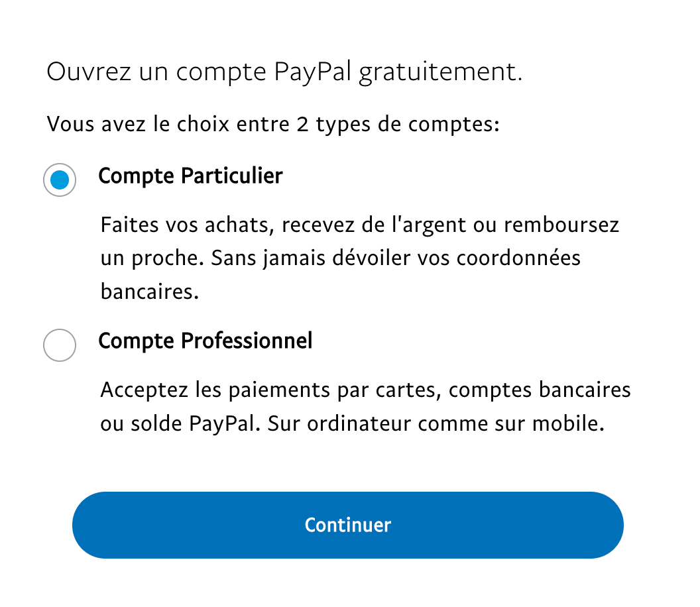The image size is (700, 607).
Task: Click the Compte Particulier label text
Action: [191, 176]
